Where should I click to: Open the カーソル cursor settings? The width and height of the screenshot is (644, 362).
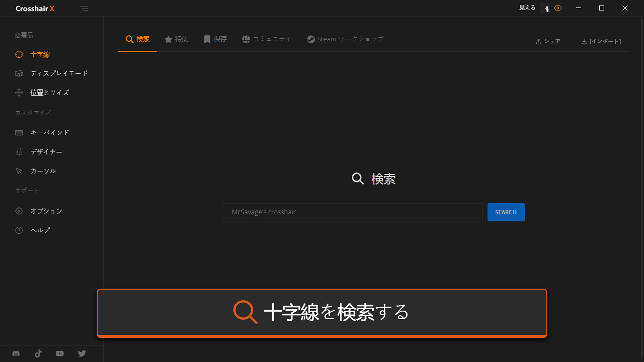pyautogui.click(x=36, y=171)
